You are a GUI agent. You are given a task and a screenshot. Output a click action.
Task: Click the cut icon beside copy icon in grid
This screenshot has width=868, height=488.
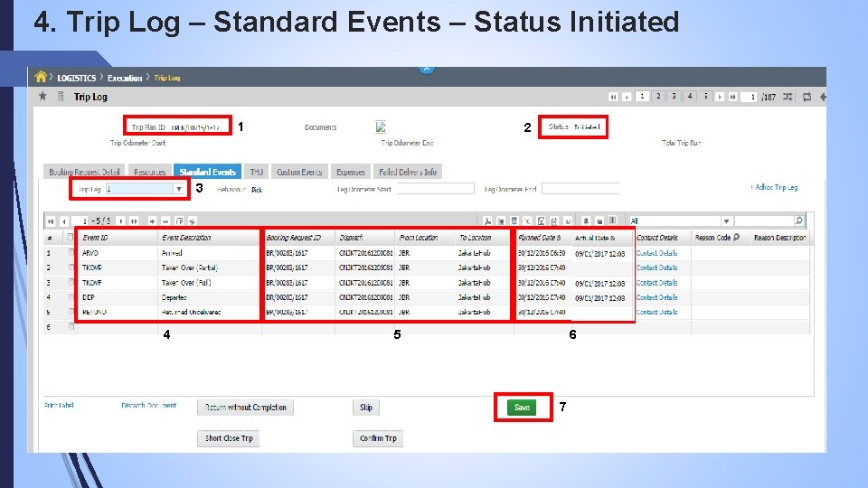193,221
